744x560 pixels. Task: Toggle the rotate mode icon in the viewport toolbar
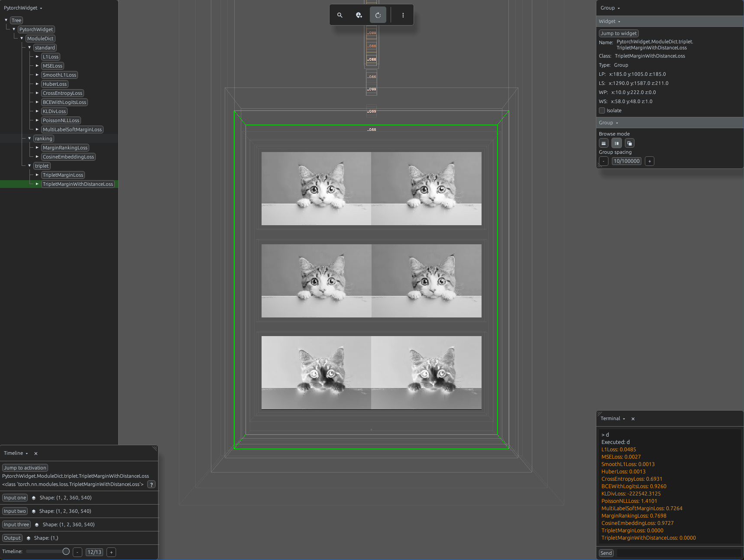pyautogui.click(x=378, y=15)
